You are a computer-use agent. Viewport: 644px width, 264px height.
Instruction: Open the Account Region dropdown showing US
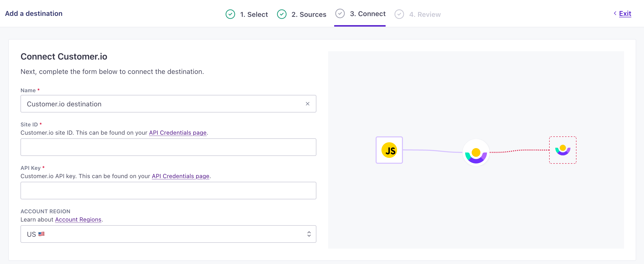(x=168, y=234)
